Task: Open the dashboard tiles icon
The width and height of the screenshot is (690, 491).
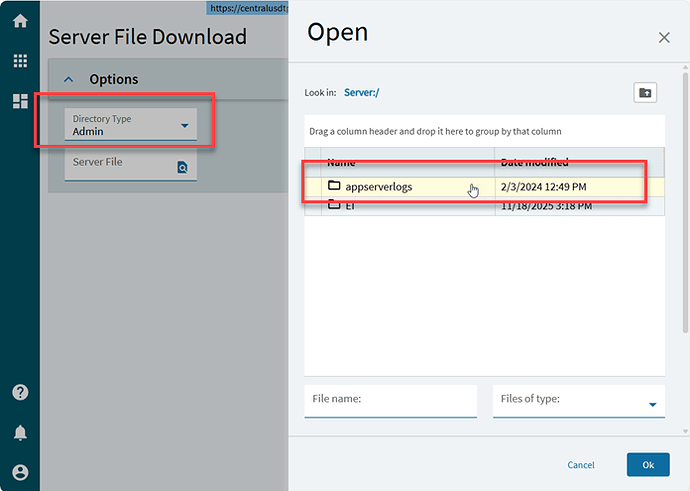Action: (x=20, y=101)
